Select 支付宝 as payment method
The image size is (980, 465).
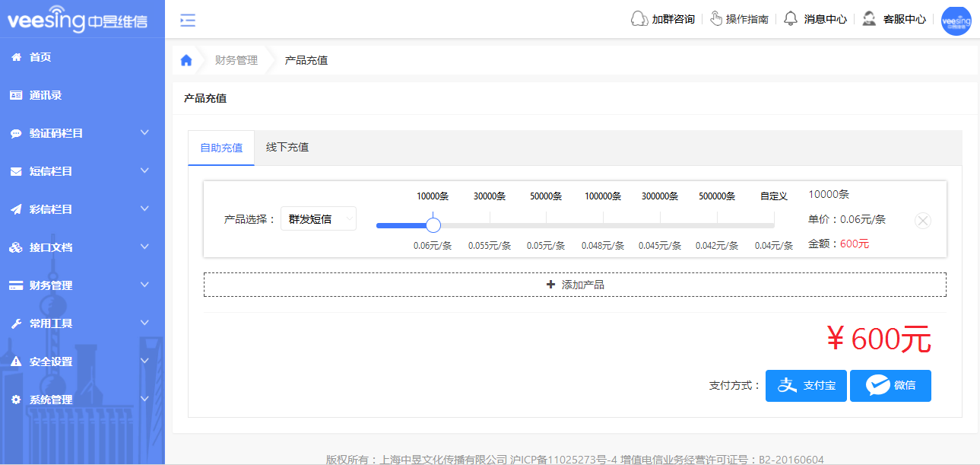805,386
